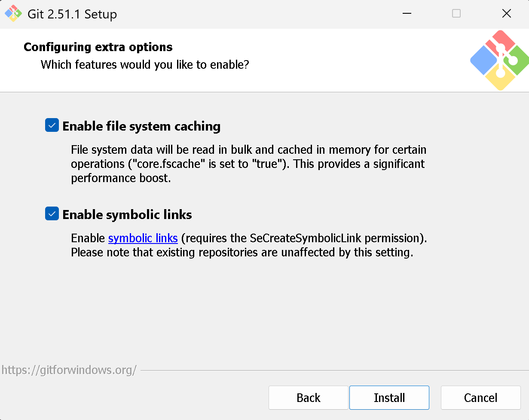Click the "Configuring extra options" heading

[x=98, y=47]
